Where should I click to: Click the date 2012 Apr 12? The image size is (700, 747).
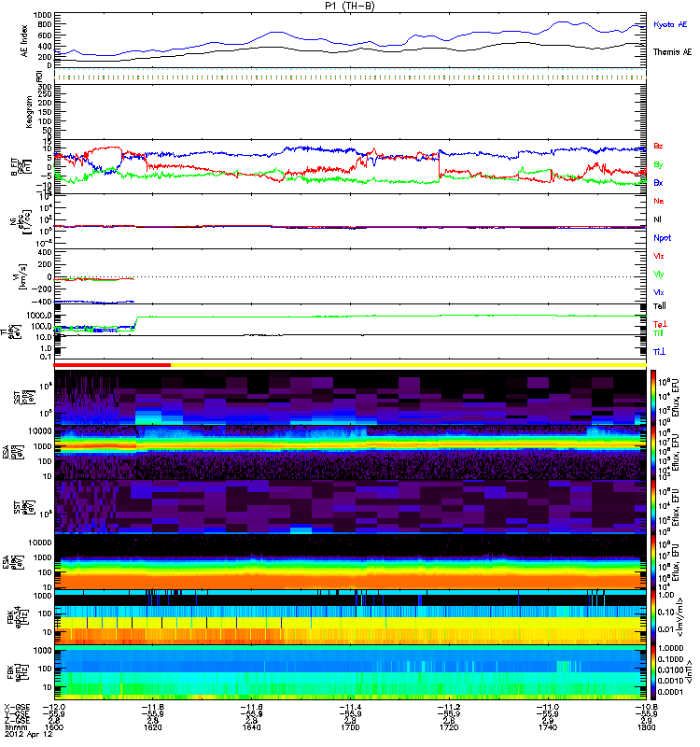(x=28, y=735)
